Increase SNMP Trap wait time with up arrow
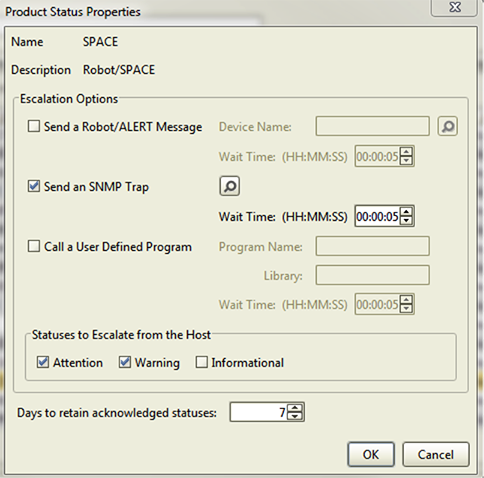The height and width of the screenshot is (478, 484). pos(406,212)
